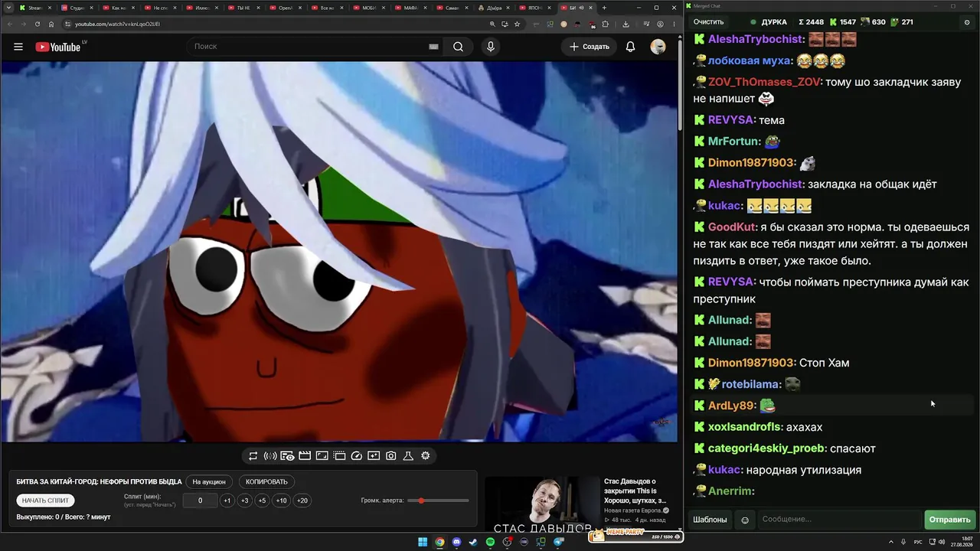Add +3 minutes to split
This screenshot has height=551, width=980.
pos(244,500)
